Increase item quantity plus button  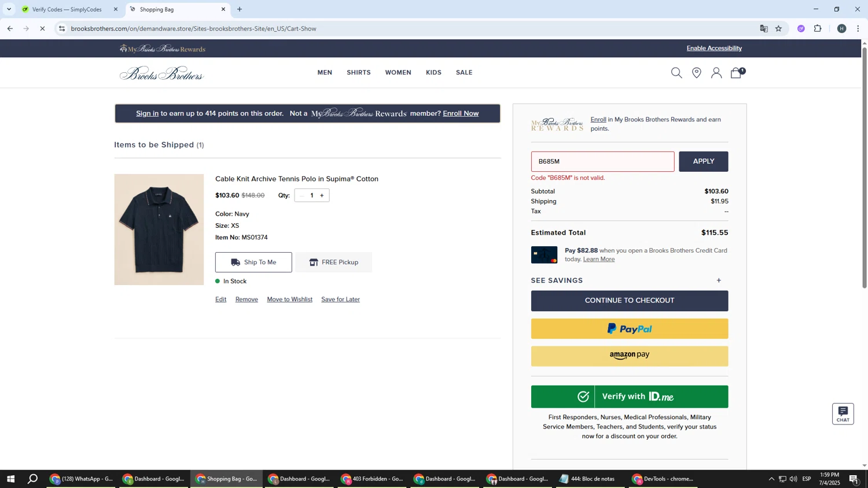pos(322,195)
